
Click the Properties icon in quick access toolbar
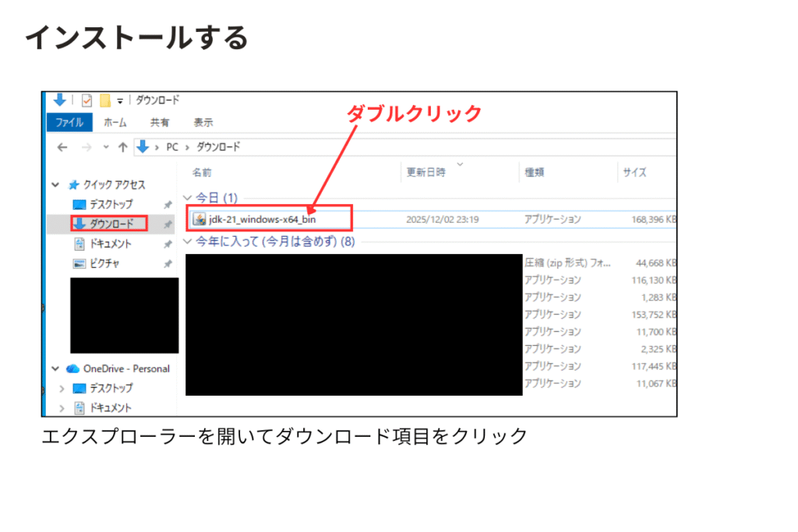87,100
